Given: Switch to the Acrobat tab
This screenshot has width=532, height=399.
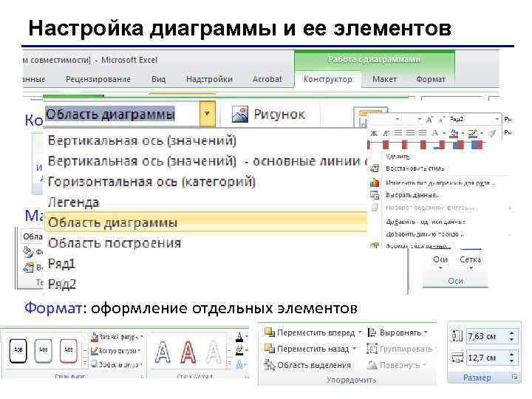Looking at the screenshot, I should (x=267, y=79).
